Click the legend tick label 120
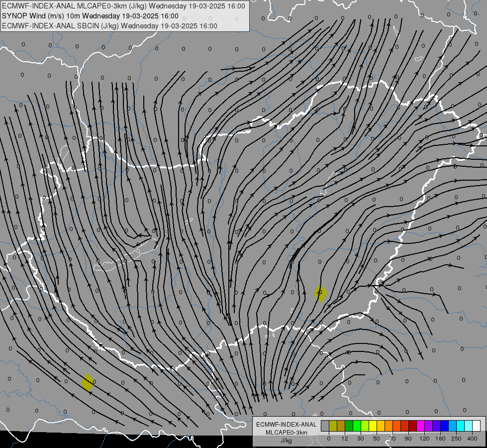The width and height of the screenshot is (487, 448). [425, 439]
